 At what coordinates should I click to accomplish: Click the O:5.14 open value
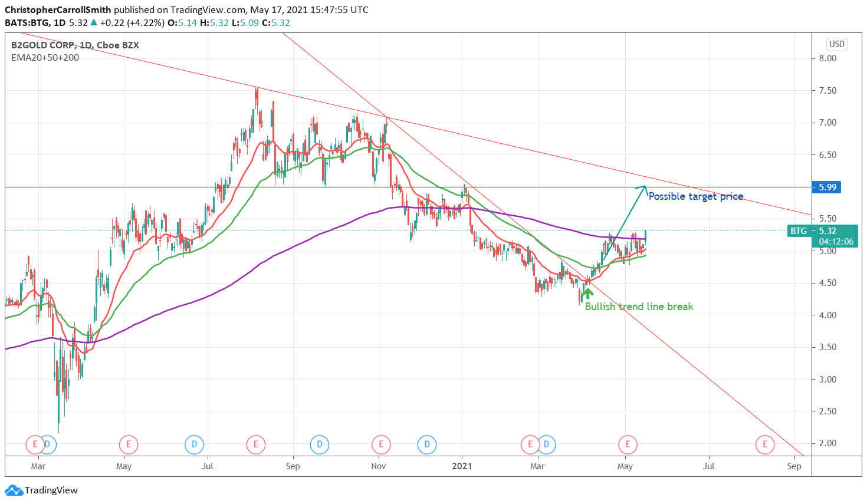(x=182, y=23)
